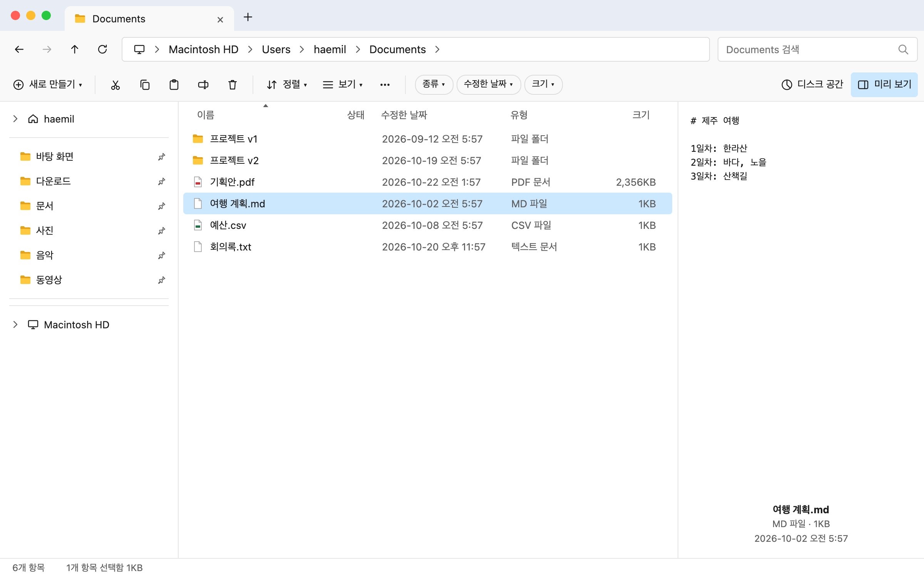This screenshot has width=924, height=578.
Task: Open the 수정한 날짜 filter dropdown
Action: point(489,84)
